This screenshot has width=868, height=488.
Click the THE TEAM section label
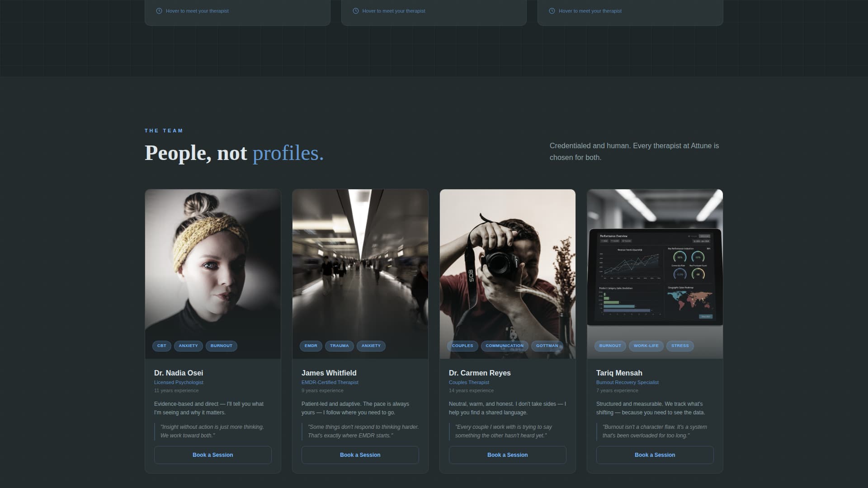(164, 131)
